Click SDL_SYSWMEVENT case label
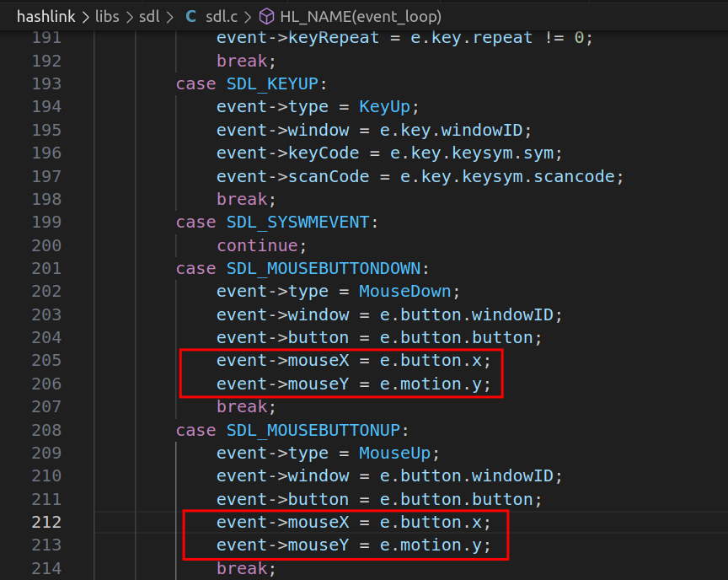This screenshot has width=728, height=580. [297, 223]
